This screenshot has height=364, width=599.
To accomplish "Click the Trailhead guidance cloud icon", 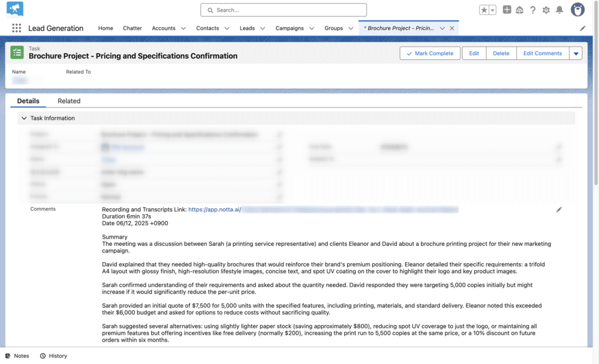I will point(519,10).
